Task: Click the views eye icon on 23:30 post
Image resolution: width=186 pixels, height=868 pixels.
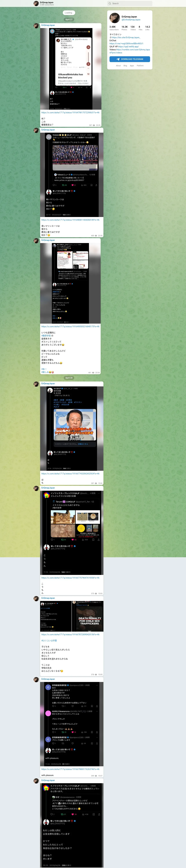Action: click(96, 236)
